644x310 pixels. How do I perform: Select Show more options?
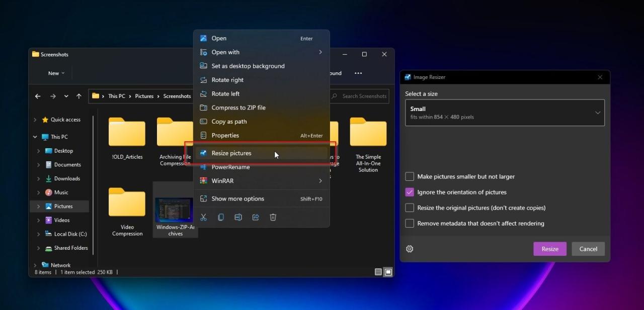pyautogui.click(x=262, y=198)
